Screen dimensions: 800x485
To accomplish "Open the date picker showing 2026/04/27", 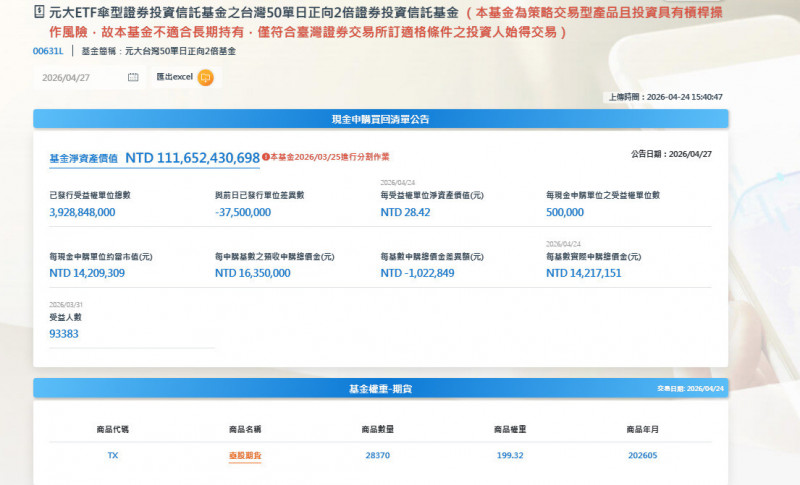I will pyautogui.click(x=88, y=77).
